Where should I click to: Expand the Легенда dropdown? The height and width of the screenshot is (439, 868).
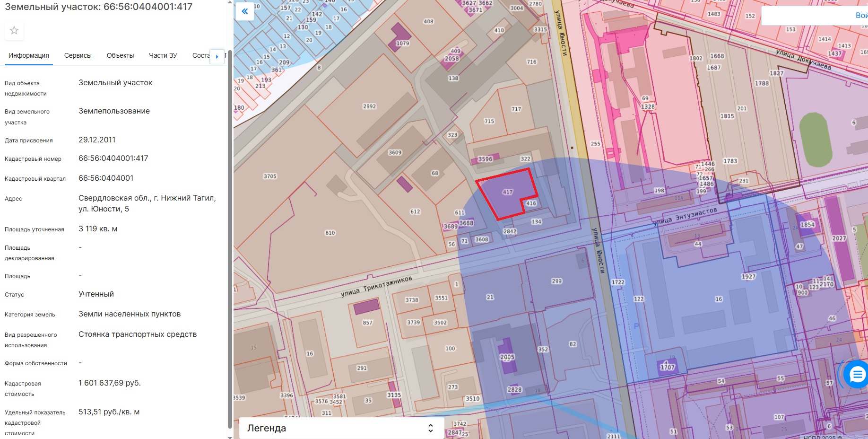[341, 428]
